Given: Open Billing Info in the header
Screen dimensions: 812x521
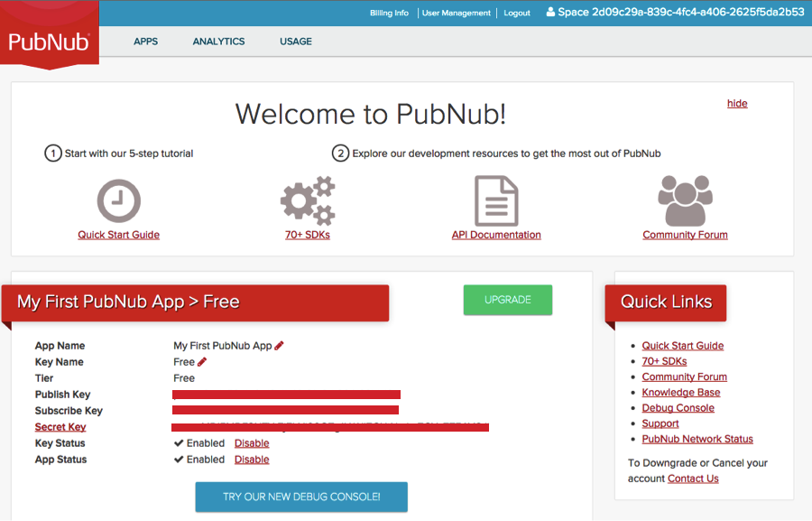Looking at the screenshot, I should [x=389, y=14].
